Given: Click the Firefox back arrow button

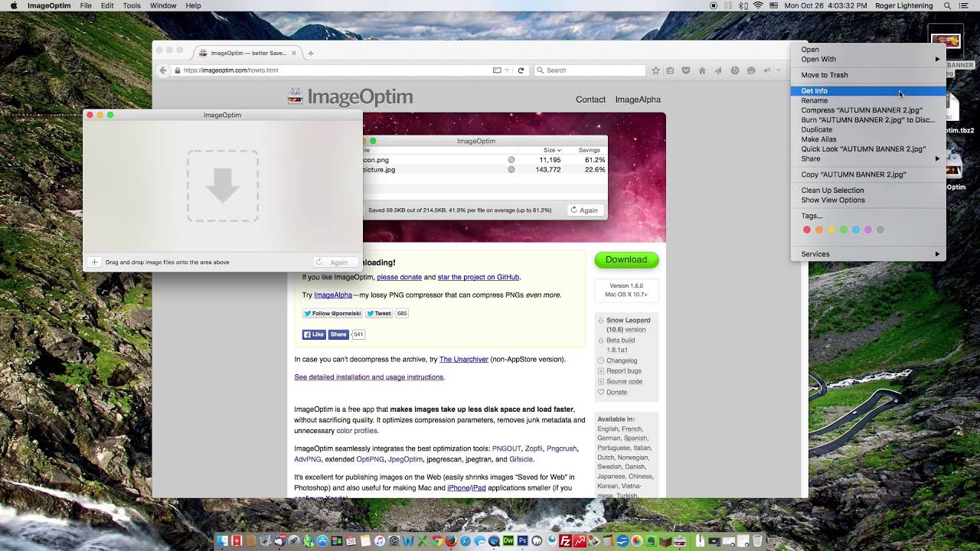Looking at the screenshot, I should (163, 70).
